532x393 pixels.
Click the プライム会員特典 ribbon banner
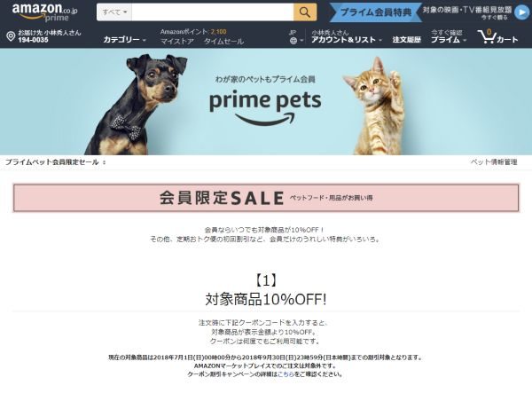pyautogui.click(x=376, y=12)
